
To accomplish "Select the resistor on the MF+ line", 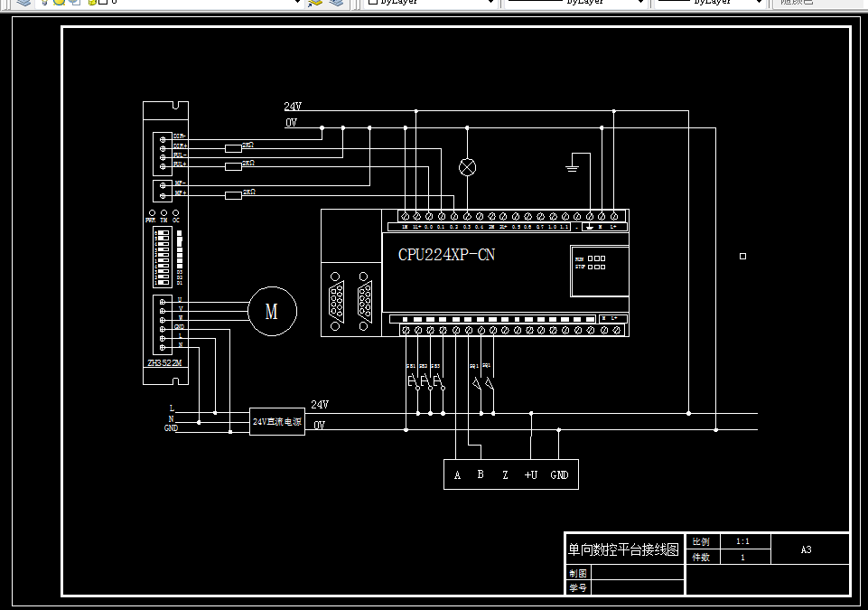I will (233, 195).
